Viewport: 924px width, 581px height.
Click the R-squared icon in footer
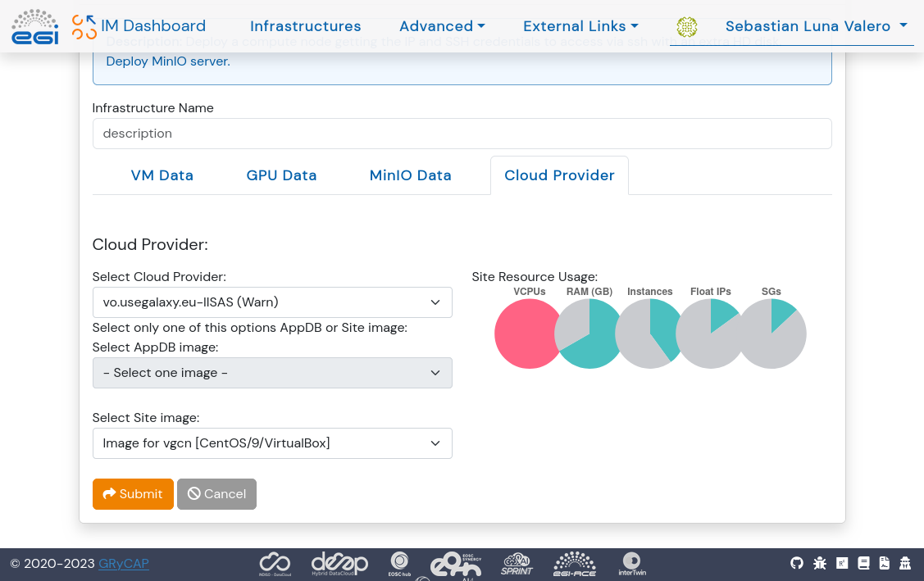tap(842, 563)
